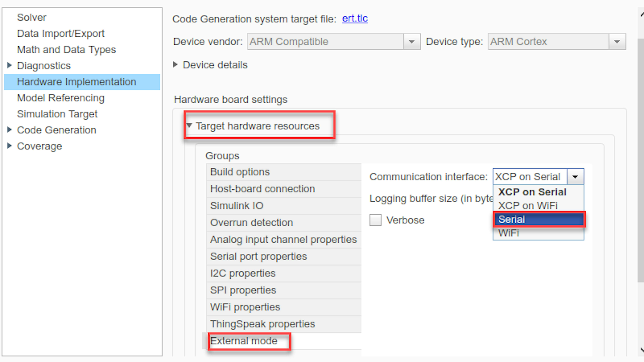Enable the Verbose checkbox
The width and height of the screenshot is (644, 362).
pyautogui.click(x=375, y=220)
